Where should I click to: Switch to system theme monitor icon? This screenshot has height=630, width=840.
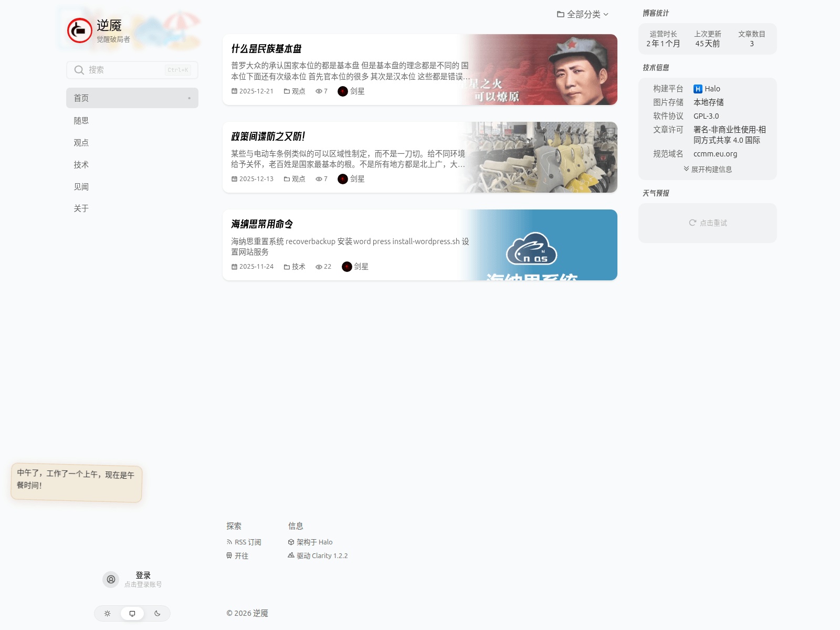pos(132,613)
